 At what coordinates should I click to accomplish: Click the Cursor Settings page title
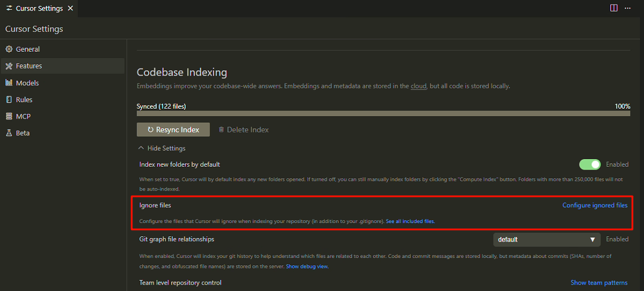(x=34, y=29)
